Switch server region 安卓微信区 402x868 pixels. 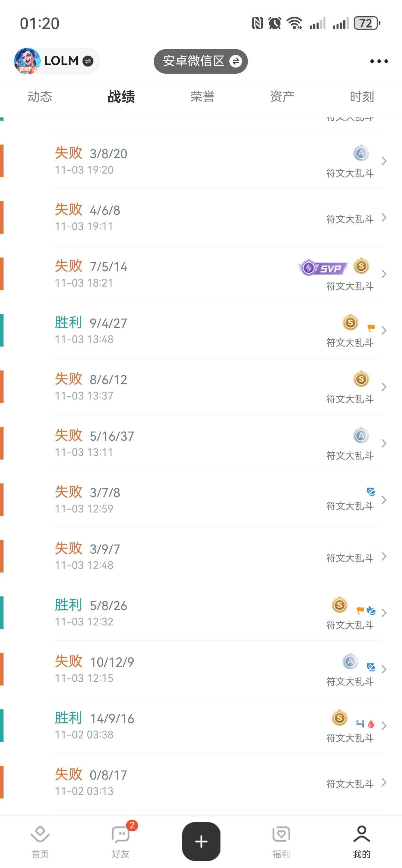click(x=201, y=61)
